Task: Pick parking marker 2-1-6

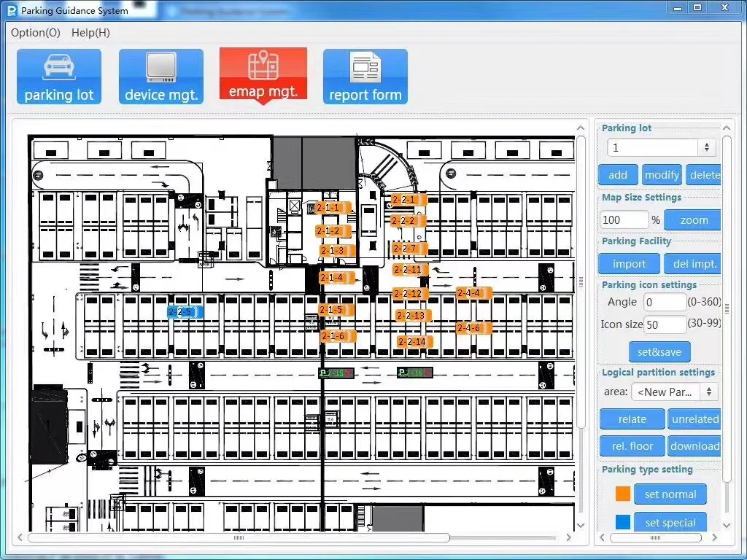Action: click(x=338, y=336)
